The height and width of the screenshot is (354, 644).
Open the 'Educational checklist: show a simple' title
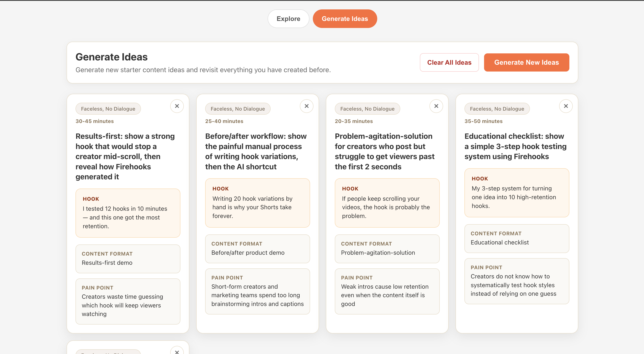[515, 146]
